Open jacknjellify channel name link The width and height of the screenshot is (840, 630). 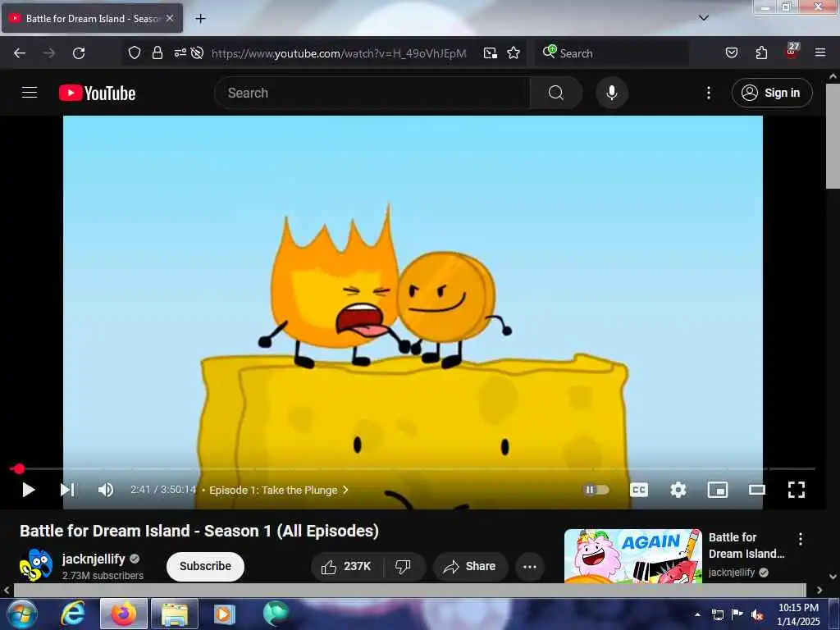tap(94, 559)
